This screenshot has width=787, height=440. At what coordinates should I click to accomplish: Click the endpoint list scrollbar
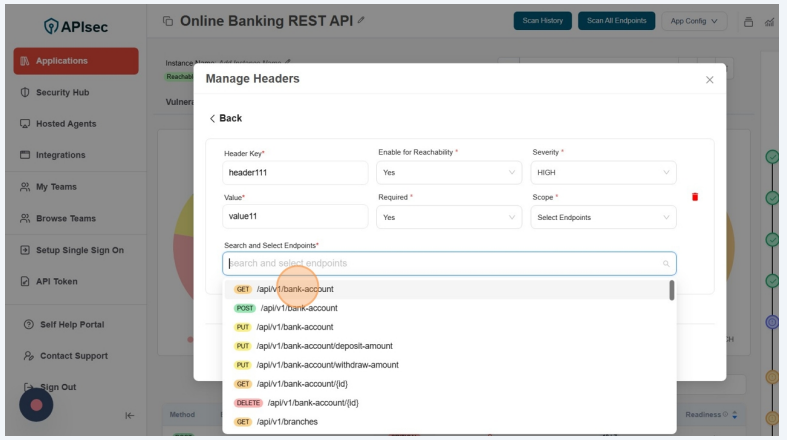[x=671, y=290]
